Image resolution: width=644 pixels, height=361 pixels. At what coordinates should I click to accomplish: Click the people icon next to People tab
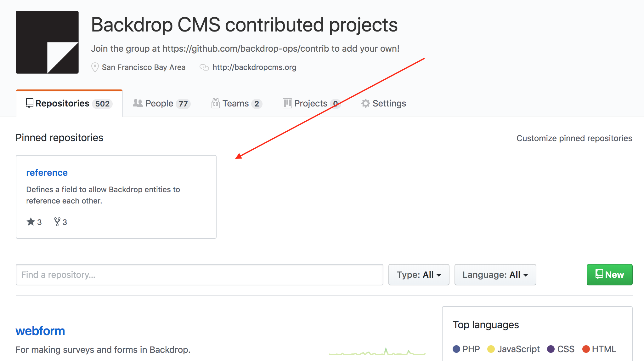138,103
